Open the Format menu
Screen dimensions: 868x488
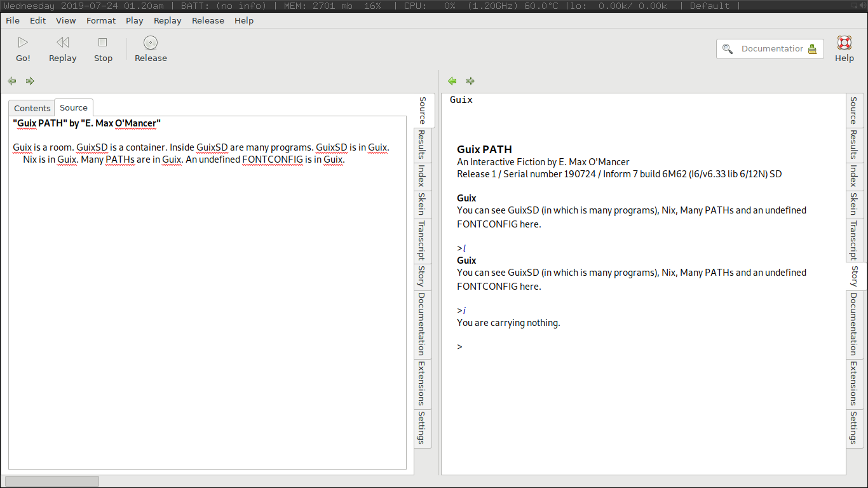[101, 20]
